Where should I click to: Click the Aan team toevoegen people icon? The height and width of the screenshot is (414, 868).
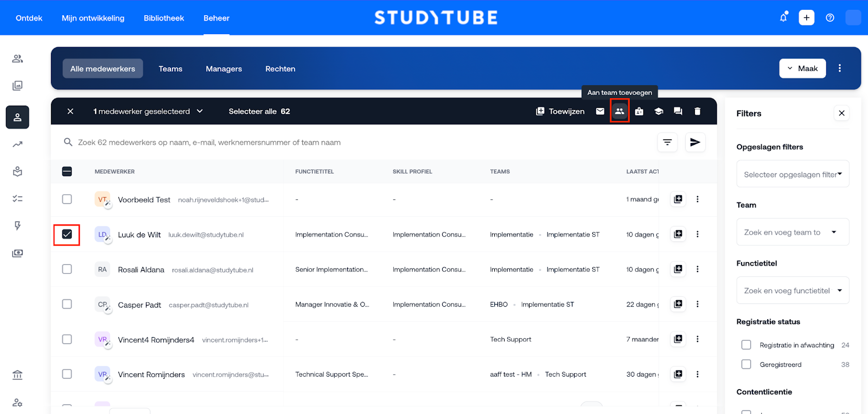point(620,111)
